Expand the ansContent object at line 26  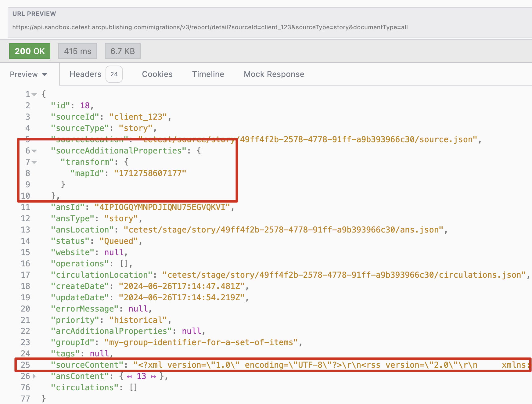(34, 377)
